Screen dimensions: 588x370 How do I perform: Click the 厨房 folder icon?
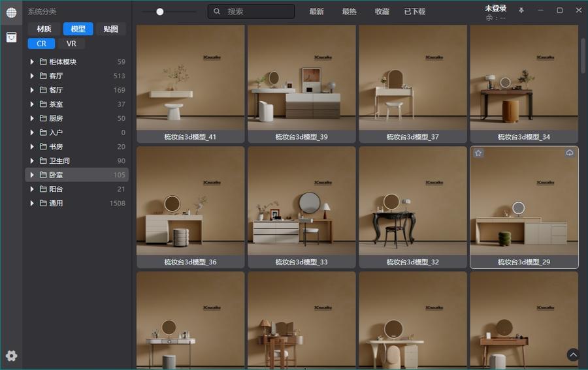[43, 118]
